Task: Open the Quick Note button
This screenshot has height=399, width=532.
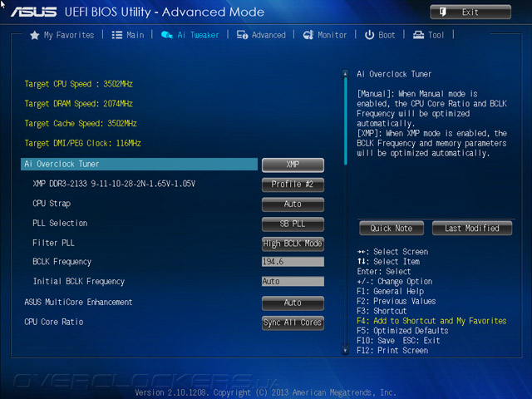Action: point(392,229)
